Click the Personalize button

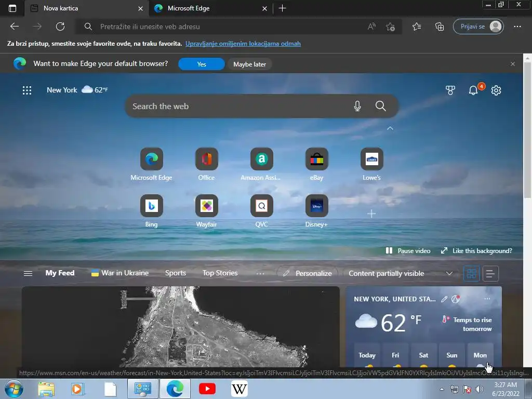click(308, 273)
